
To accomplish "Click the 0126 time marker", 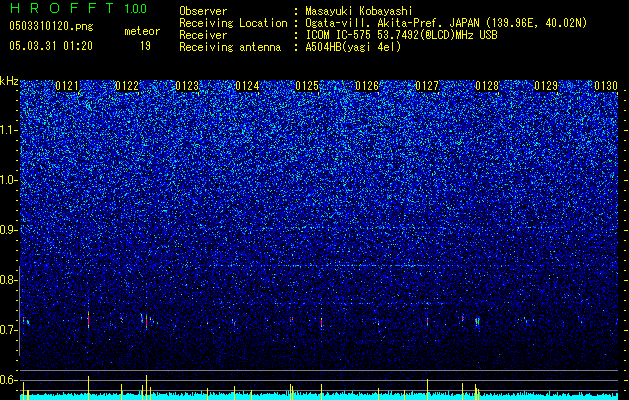I will point(367,86).
